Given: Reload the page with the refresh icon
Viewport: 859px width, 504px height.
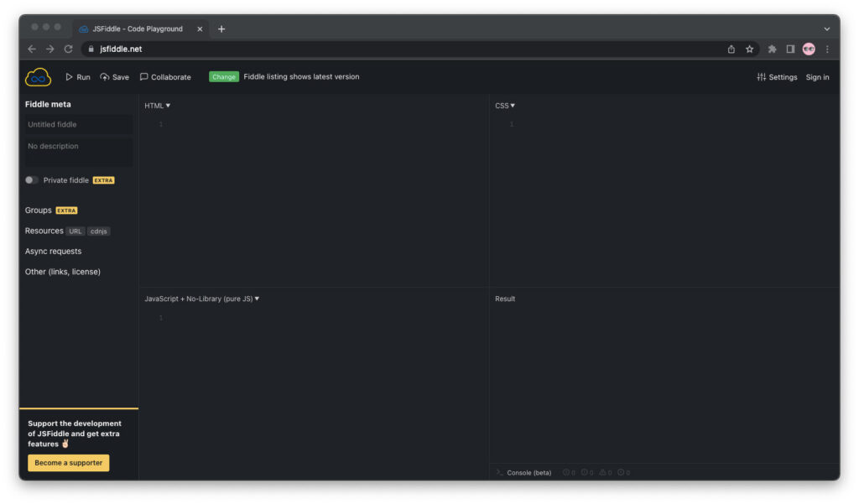Looking at the screenshot, I should tap(69, 49).
